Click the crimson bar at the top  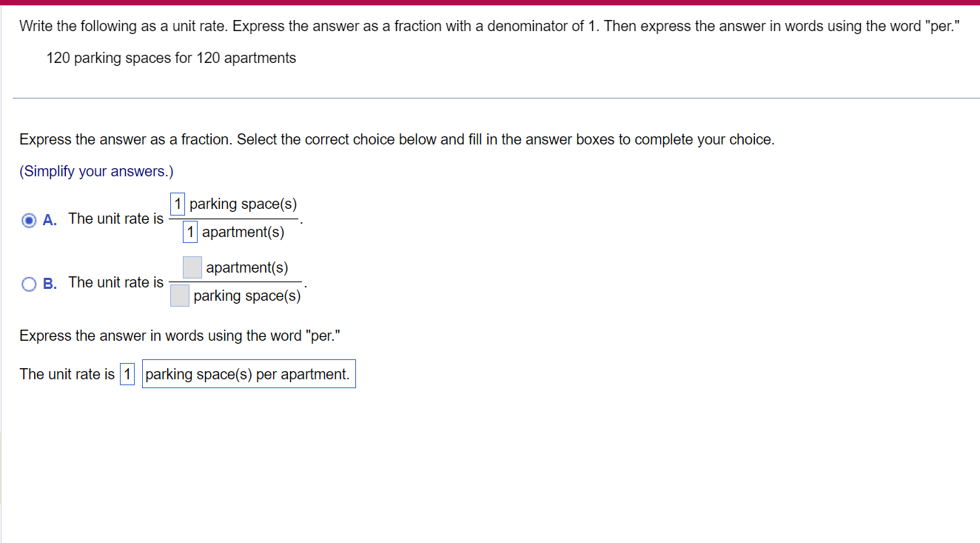[x=490, y=3]
